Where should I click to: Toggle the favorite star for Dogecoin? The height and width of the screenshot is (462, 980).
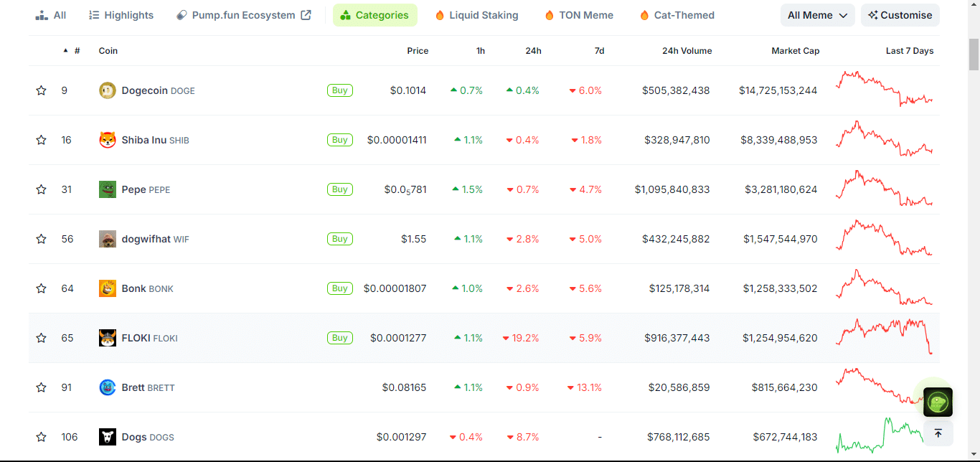coord(41,90)
